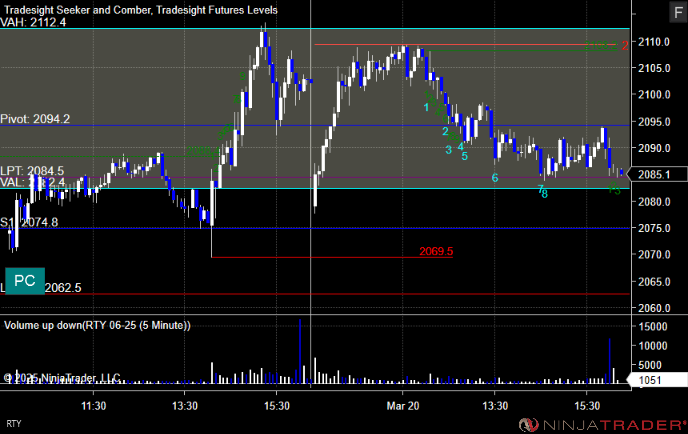Click the NinjaTrader logo
The height and width of the screenshot is (434, 688).
(602, 425)
